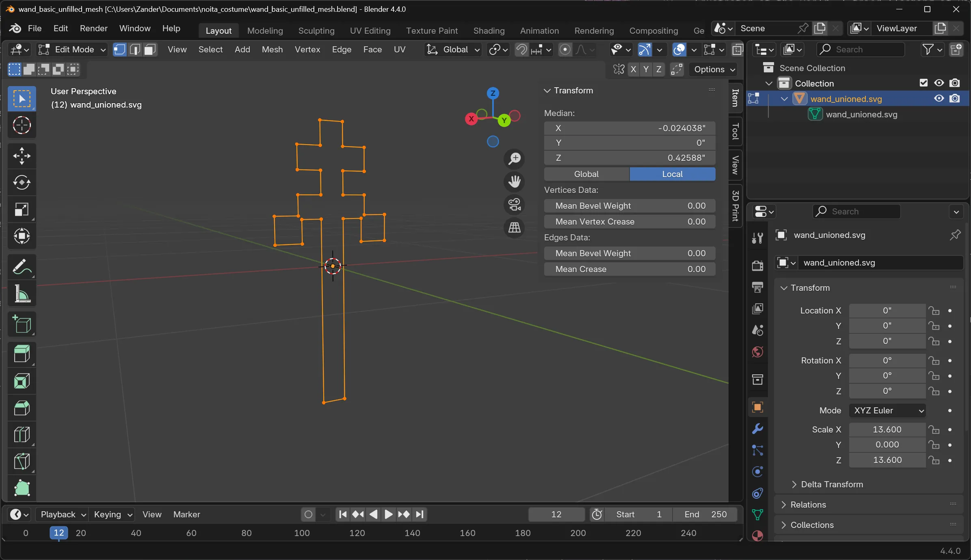Switch Median coordinates to Global
This screenshot has height=560, width=971.
tap(586, 174)
